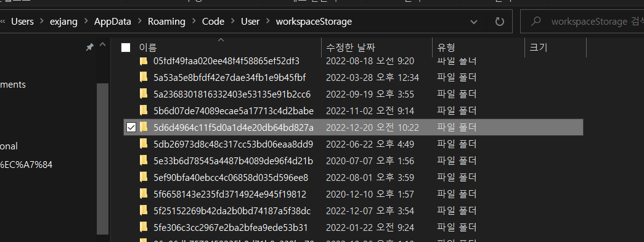Click folder icon of 5f25152269b42da2b0bd74187a5f38dc
The height and width of the screenshot is (242, 644).
pos(144,211)
